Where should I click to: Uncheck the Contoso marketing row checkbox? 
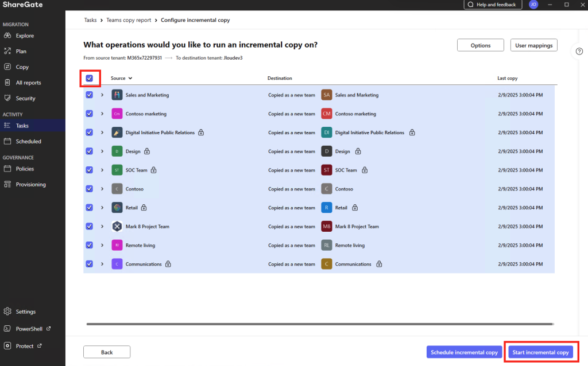pyautogui.click(x=89, y=114)
